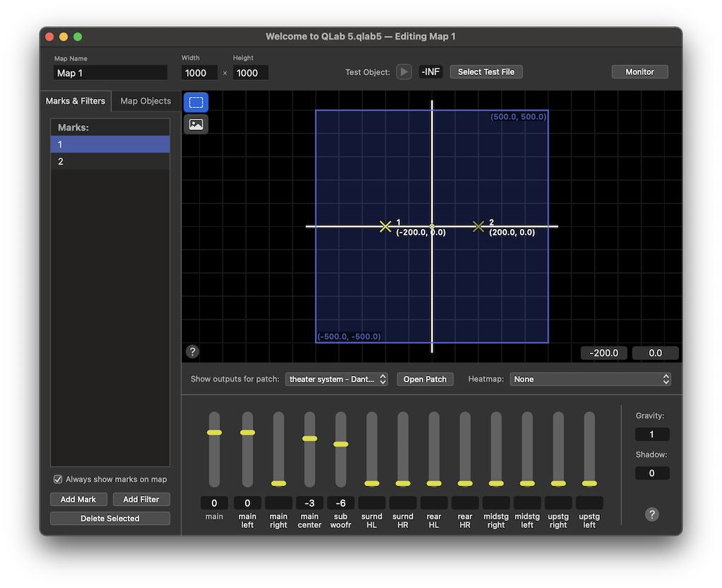Select mark 1 X marker on map

[x=385, y=226]
